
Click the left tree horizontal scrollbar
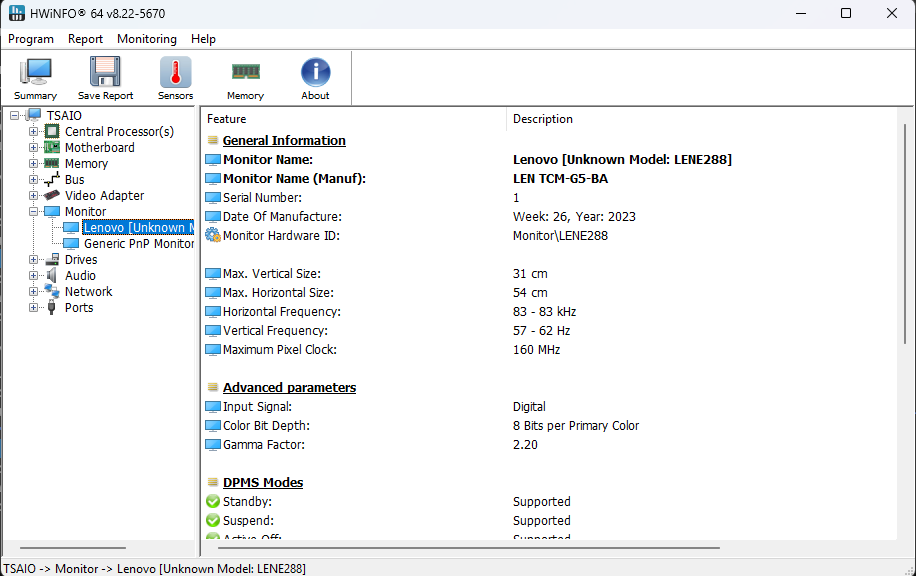(x=73, y=548)
